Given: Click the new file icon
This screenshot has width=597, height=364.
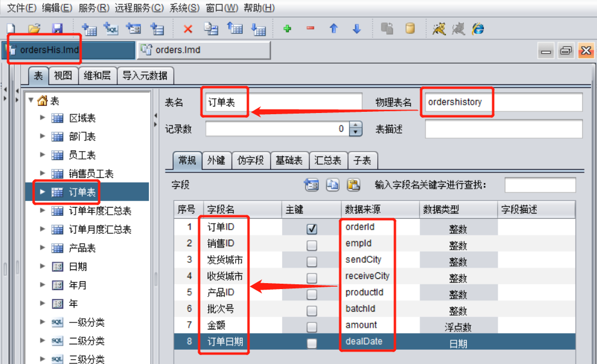Looking at the screenshot, I should click(x=11, y=29).
